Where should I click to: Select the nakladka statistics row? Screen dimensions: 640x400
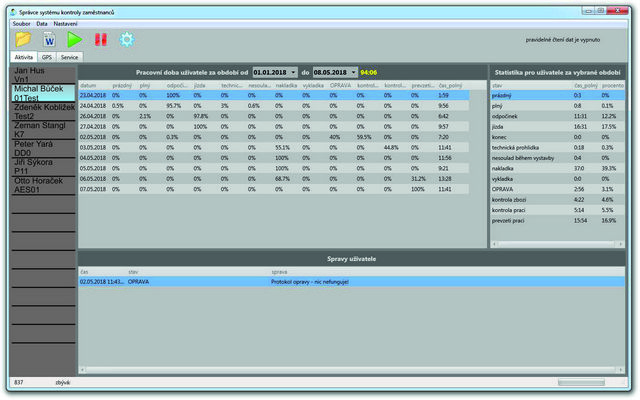tap(558, 168)
